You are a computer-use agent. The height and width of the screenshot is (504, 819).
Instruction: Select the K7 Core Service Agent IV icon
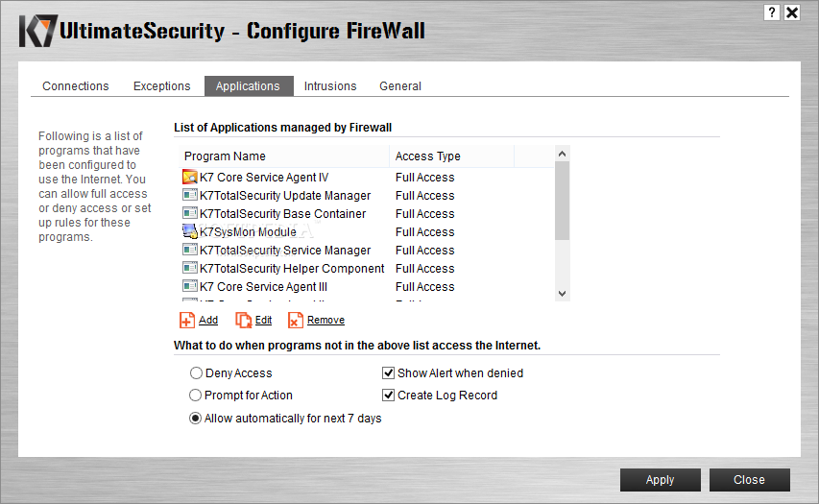[x=189, y=177]
